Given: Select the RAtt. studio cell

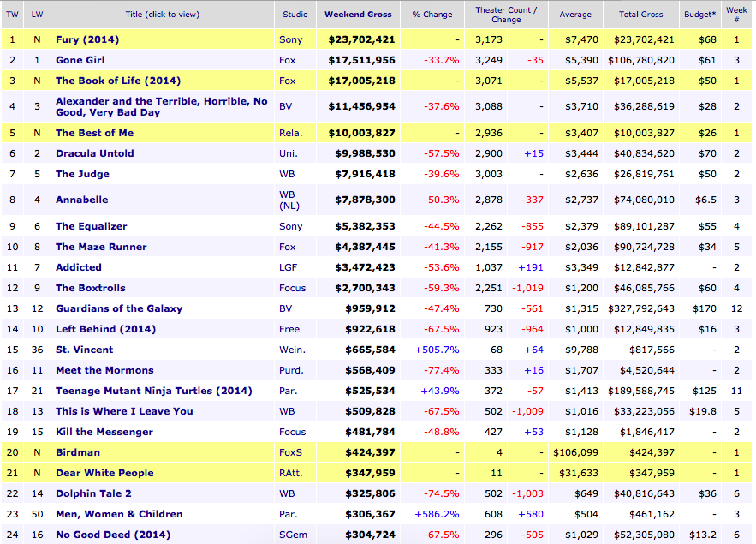Looking at the screenshot, I should pyautogui.click(x=291, y=473).
